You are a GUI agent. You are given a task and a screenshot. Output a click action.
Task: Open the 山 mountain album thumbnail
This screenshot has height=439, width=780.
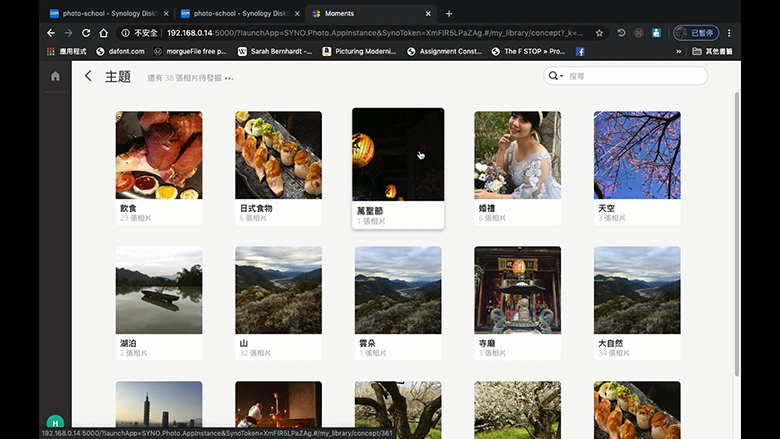tap(279, 290)
